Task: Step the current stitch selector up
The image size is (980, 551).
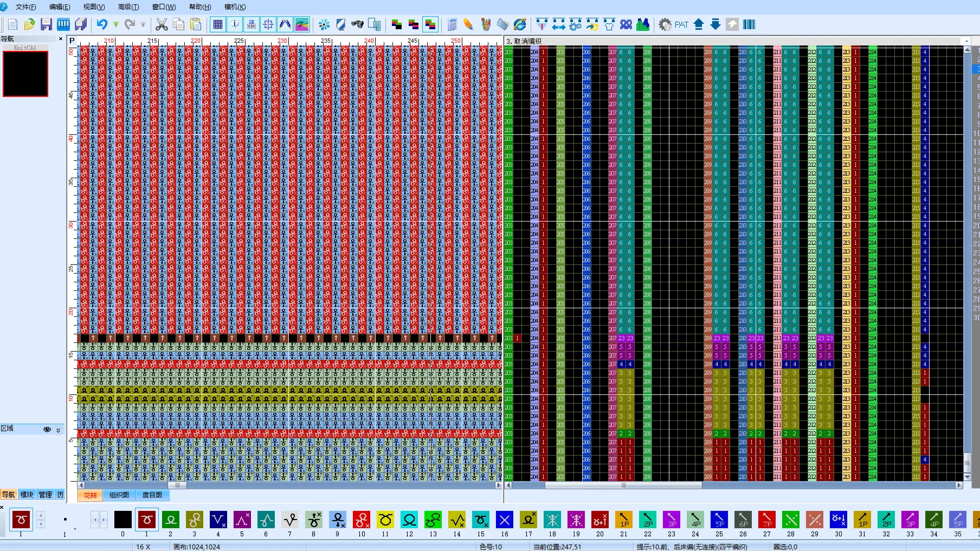Action: pyautogui.click(x=41, y=515)
